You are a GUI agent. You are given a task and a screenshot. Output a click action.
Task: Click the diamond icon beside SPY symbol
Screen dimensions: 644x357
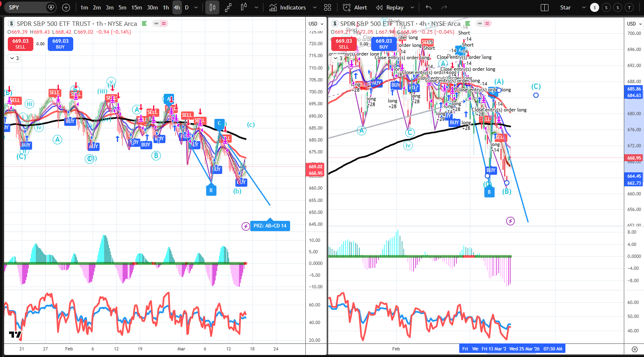[x=51, y=7]
